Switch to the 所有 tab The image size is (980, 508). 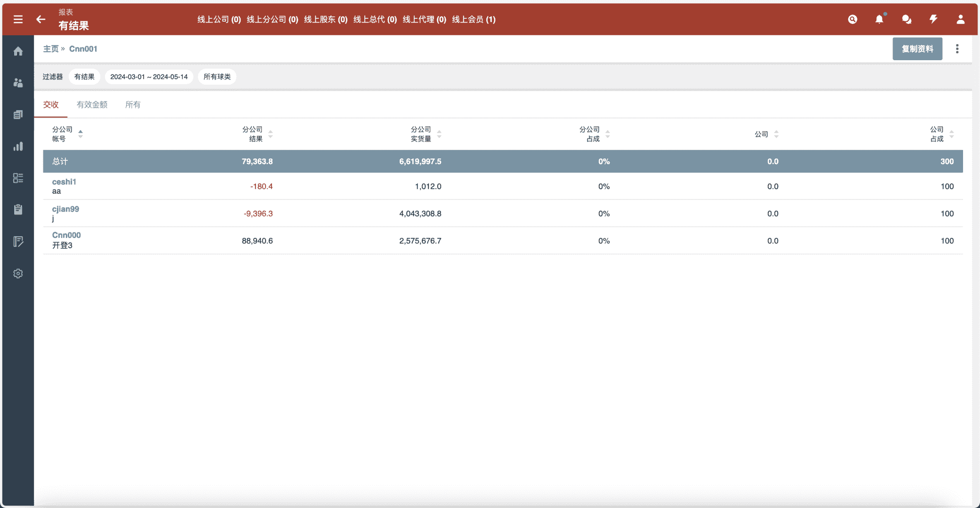(132, 104)
